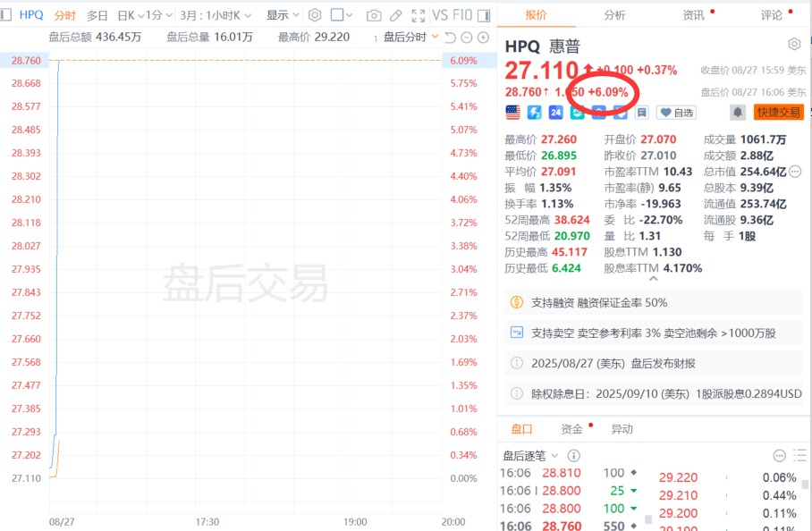812x531 pixels.
Task: Zoom in chart with plus icon
Action: point(483,38)
